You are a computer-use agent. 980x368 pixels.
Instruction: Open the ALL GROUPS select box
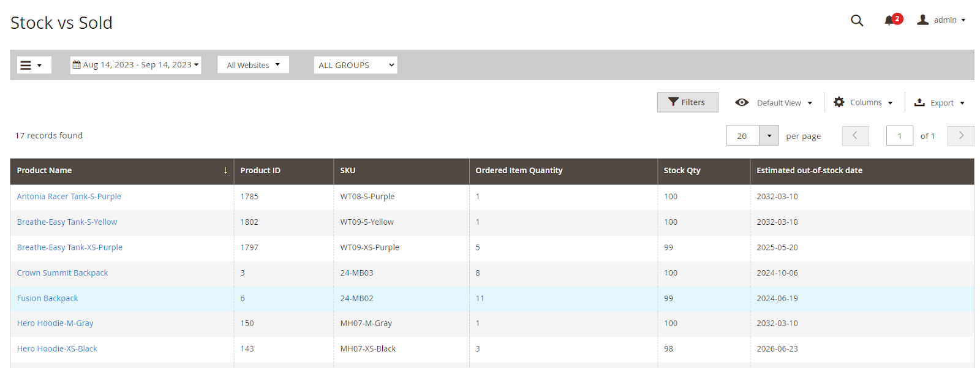click(x=355, y=65)
